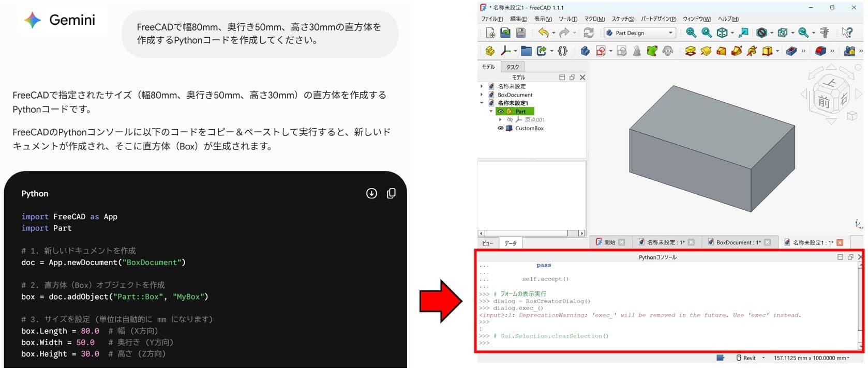Screen dimensions: 868x372
Task: Click the create body icon
Action: point(490,51)
